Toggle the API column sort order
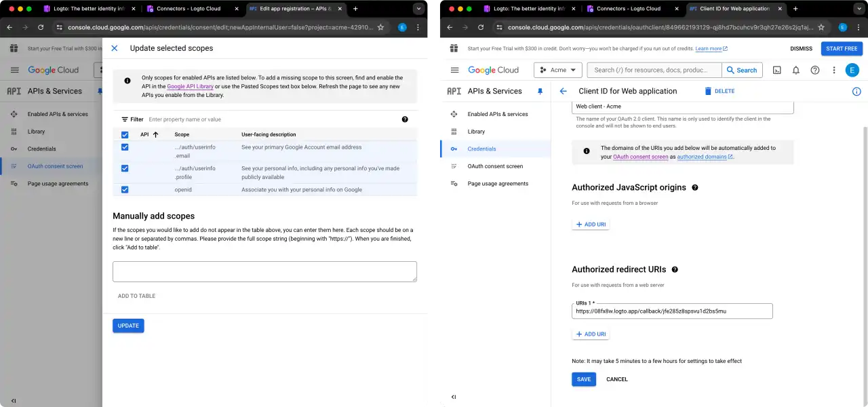Image resolution: width=868 pixels, height=407 pixels. (x=154, y=134)
